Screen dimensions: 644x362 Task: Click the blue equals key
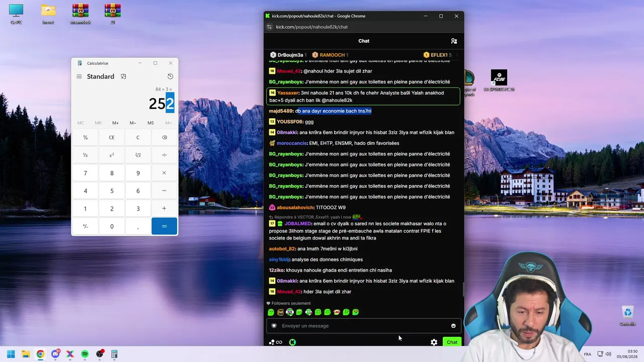pos(164,226)
